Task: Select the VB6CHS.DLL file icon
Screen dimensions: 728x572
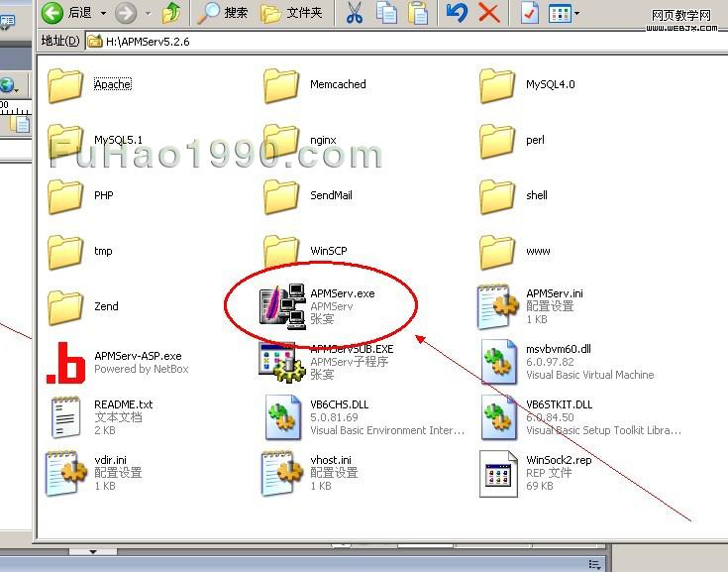Action: pos(282,417)
